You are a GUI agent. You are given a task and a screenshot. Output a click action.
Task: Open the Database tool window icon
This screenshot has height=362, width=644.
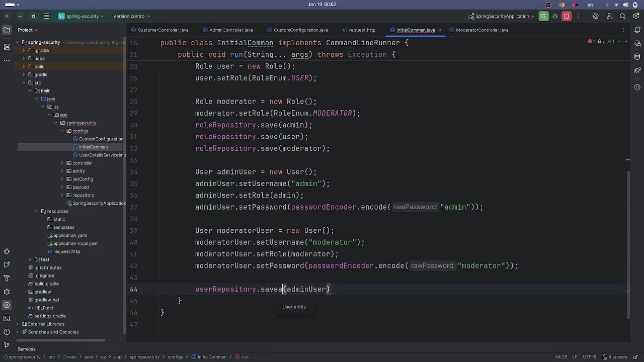tap(637, 57)
